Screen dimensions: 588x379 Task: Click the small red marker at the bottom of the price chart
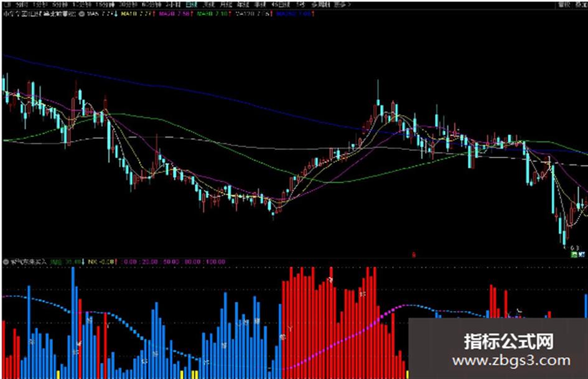point(414,255)
